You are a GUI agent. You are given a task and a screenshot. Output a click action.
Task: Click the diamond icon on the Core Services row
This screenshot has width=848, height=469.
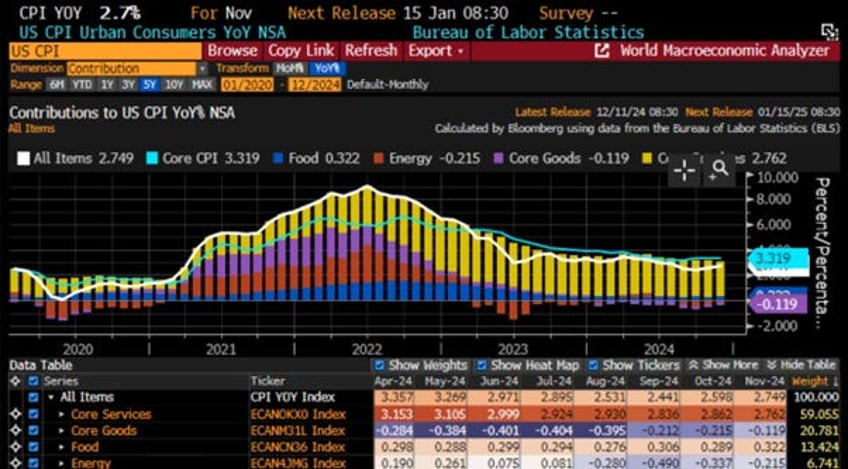click(x=14, y=414)
